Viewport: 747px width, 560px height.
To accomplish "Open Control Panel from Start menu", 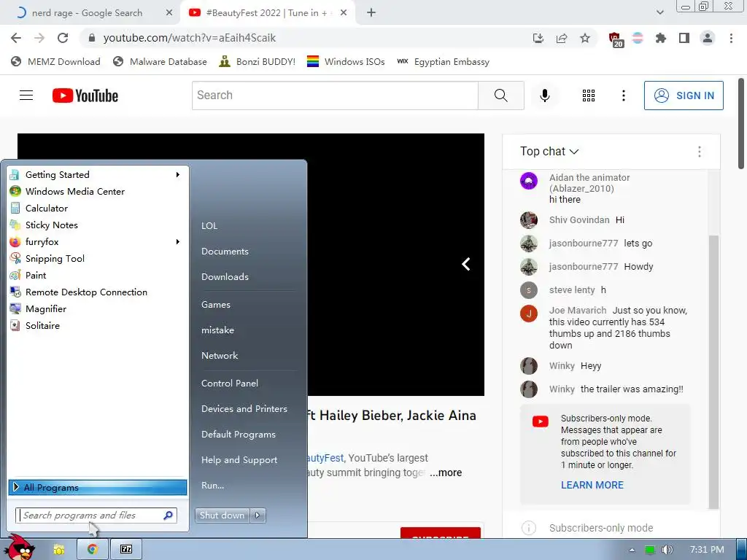I will [230, 384].
